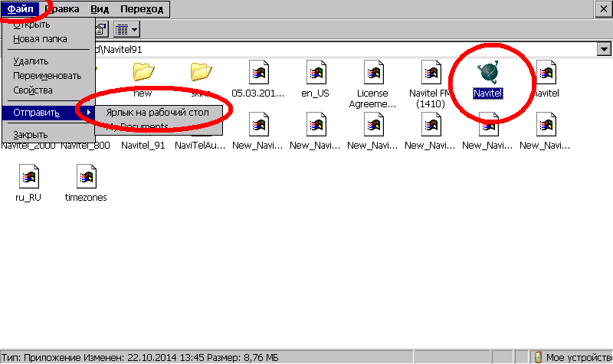Choose Новая папка menu entry
Screen dimensions: 613x364
(x=40, y=39)
